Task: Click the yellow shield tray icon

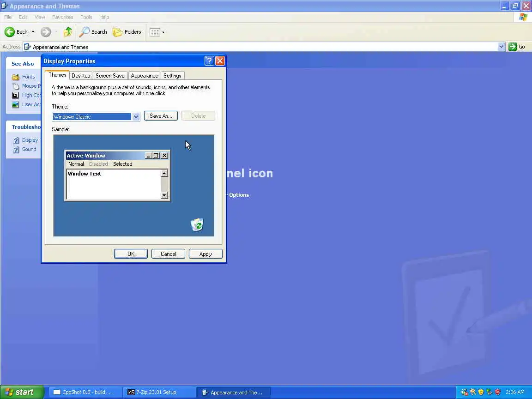Action: click(481, 392)
